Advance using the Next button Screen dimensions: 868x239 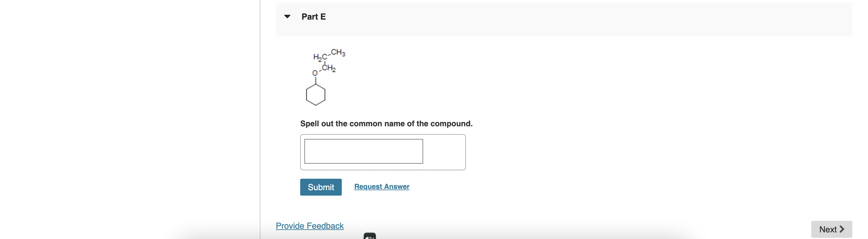point(832,229)
